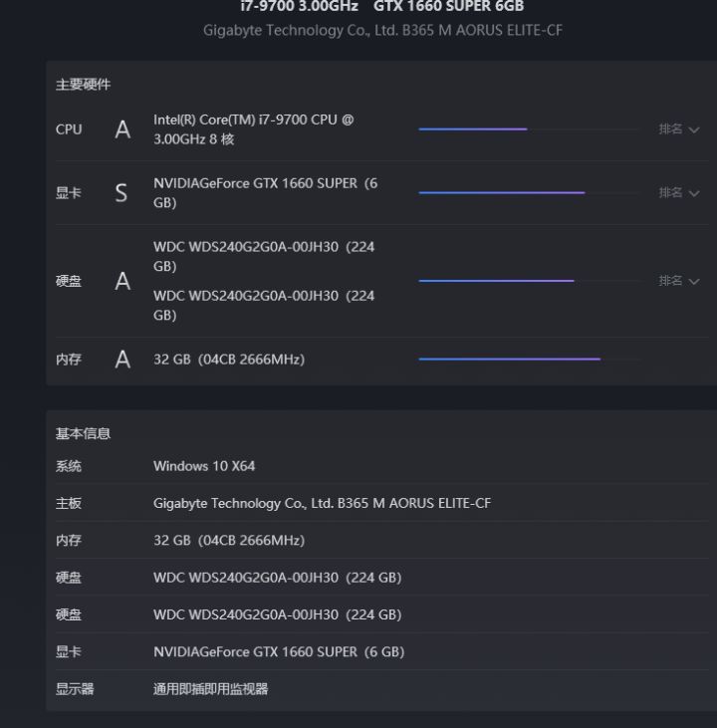The width and height of the screenshot is (717, 728).
Task: Click the 基本信息 section heading
Action: click(x=83, y=433)
